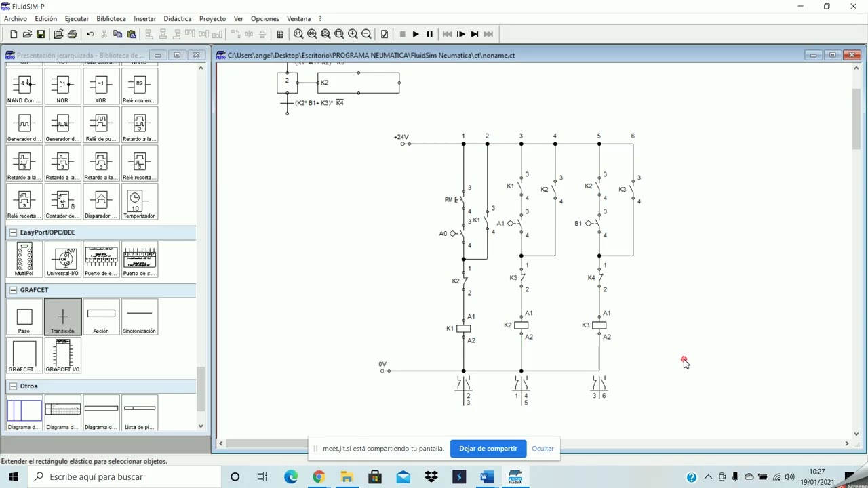
Task: Click the GRAFCET step 2 box
Action: [287, 83]
